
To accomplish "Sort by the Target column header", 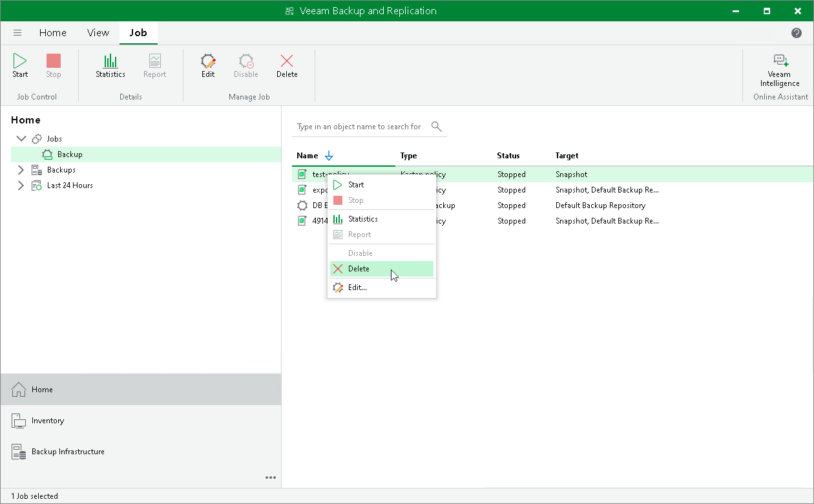I will coord(567,156).
